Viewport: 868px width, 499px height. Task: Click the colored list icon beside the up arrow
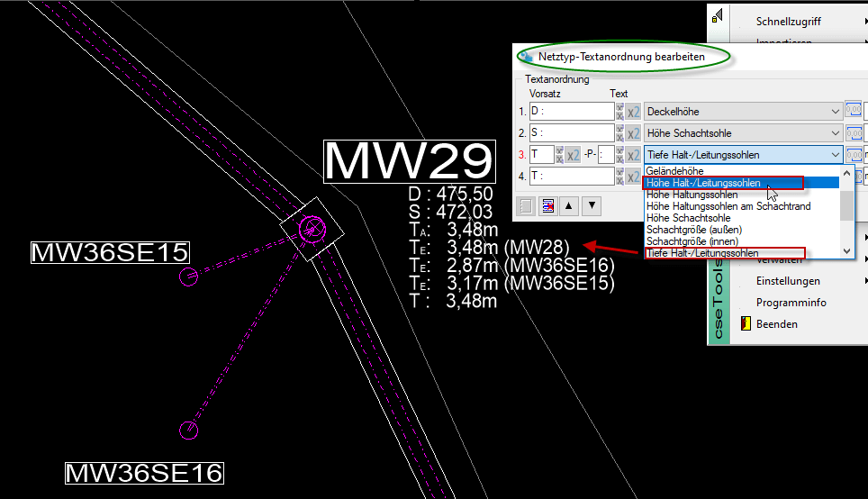547,205
